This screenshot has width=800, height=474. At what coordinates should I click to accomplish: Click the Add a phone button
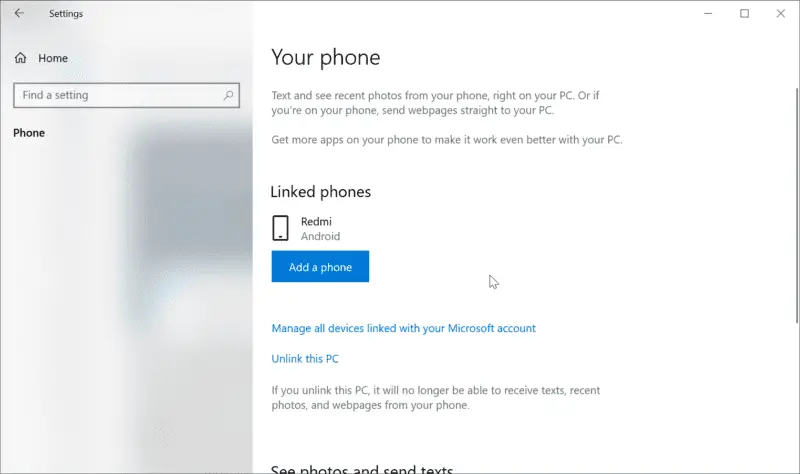pyautogui.click(x=320, y=266)
